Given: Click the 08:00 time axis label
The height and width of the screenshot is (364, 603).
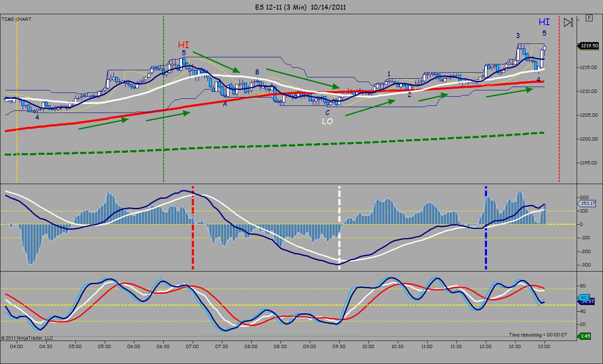Looking at the screenshot, I should [251, 346].
